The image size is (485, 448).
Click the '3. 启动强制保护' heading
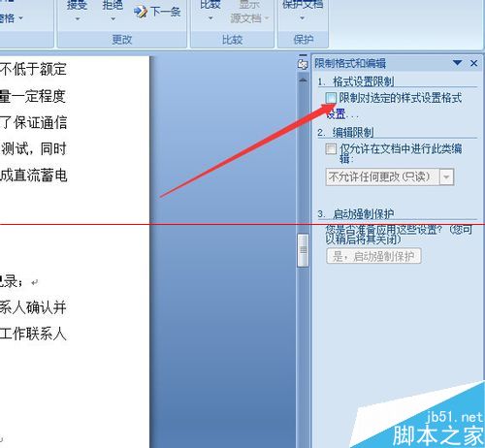(x=356, y=214)
